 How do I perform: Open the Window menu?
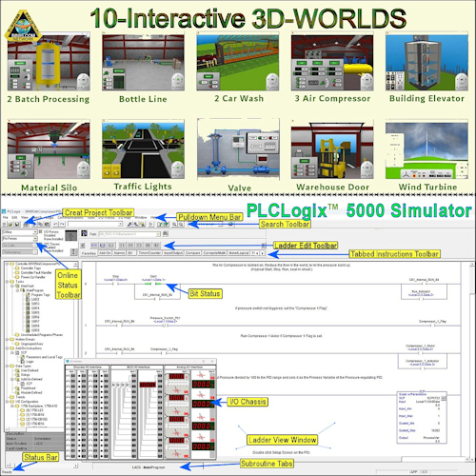pyautogui.click(x=141, y=218)
